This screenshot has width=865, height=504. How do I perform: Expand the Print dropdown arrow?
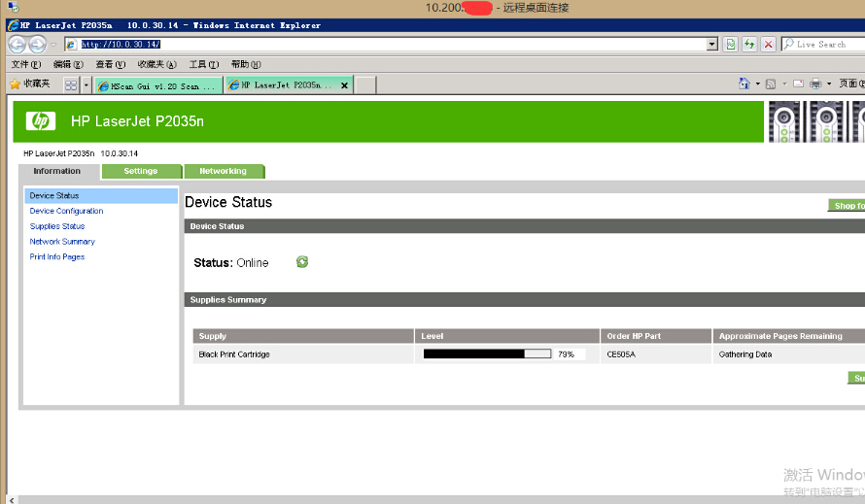829,84
